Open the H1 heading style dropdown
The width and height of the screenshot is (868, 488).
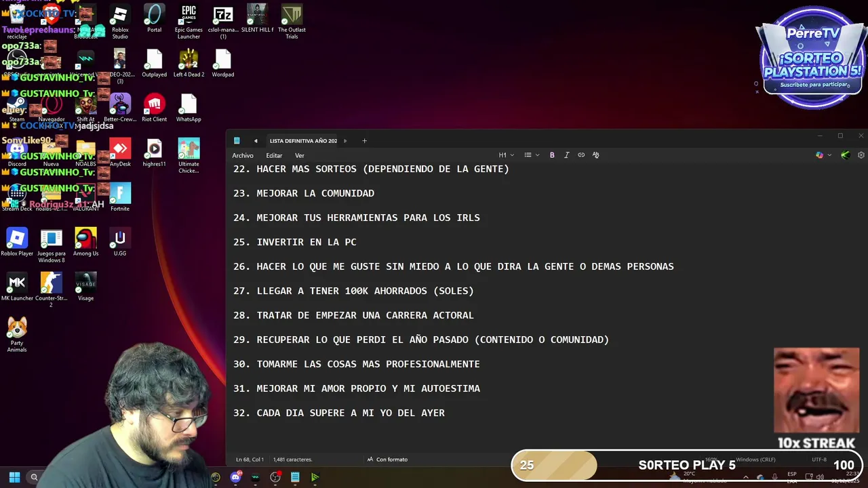507,155
